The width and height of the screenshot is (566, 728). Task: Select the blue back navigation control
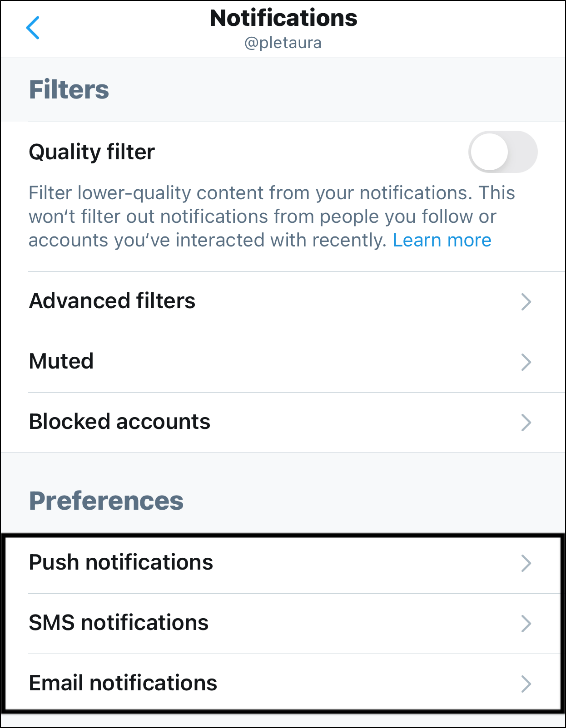34,28
